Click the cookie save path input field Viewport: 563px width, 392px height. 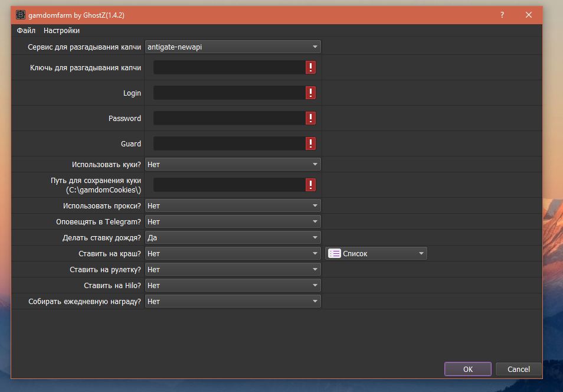coord(230,185)
